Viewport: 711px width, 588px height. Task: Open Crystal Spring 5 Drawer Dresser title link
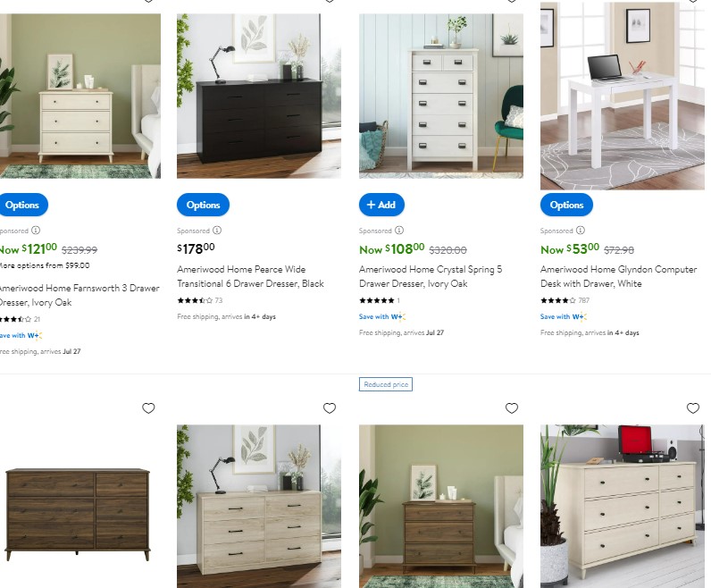click(431, 276)
